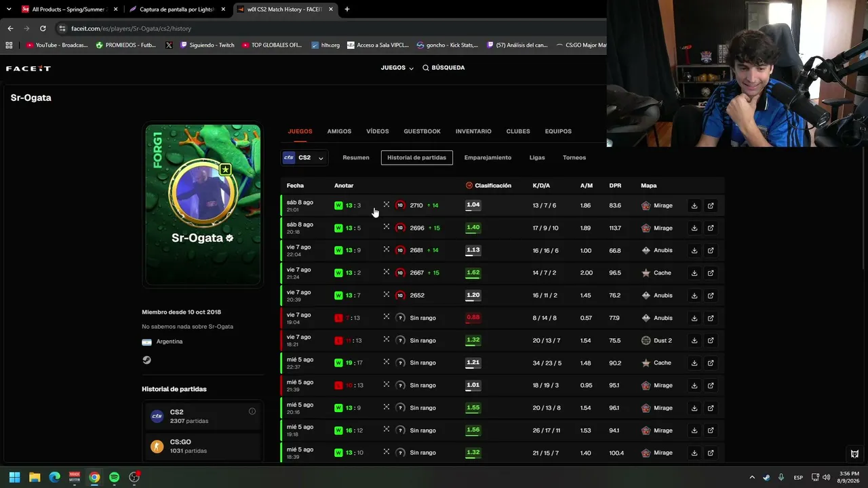Viewport: 868px width, 488px height.
Task: Open the goncho - Kick Stats bookmark
Action: [448, 45]
